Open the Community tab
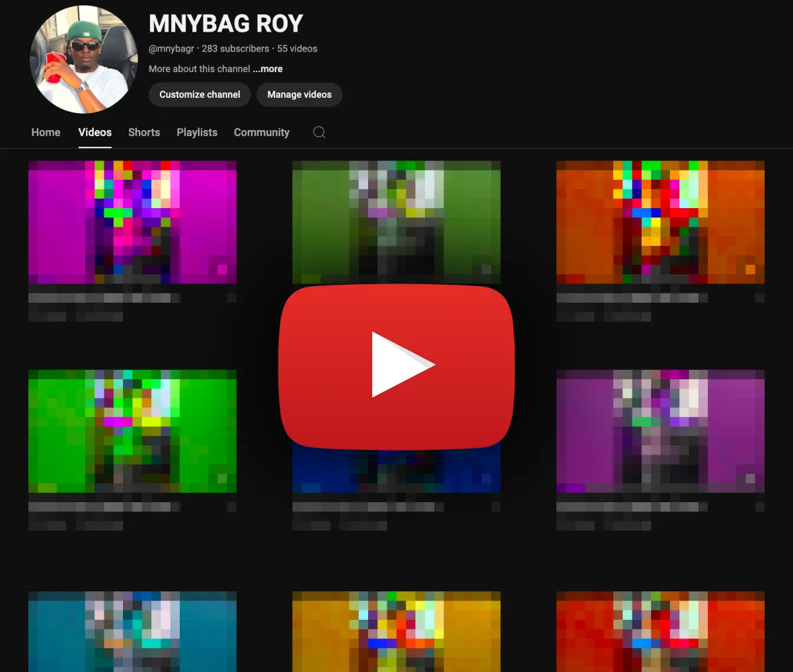This screenshot has width=793, height=672. (x=262, y=132)
